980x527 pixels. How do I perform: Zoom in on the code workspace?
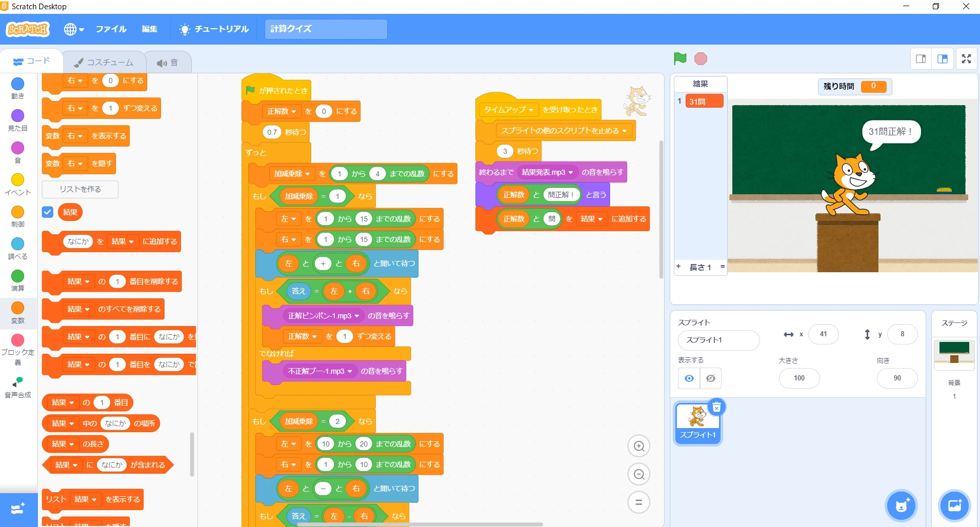coord(638,446)
